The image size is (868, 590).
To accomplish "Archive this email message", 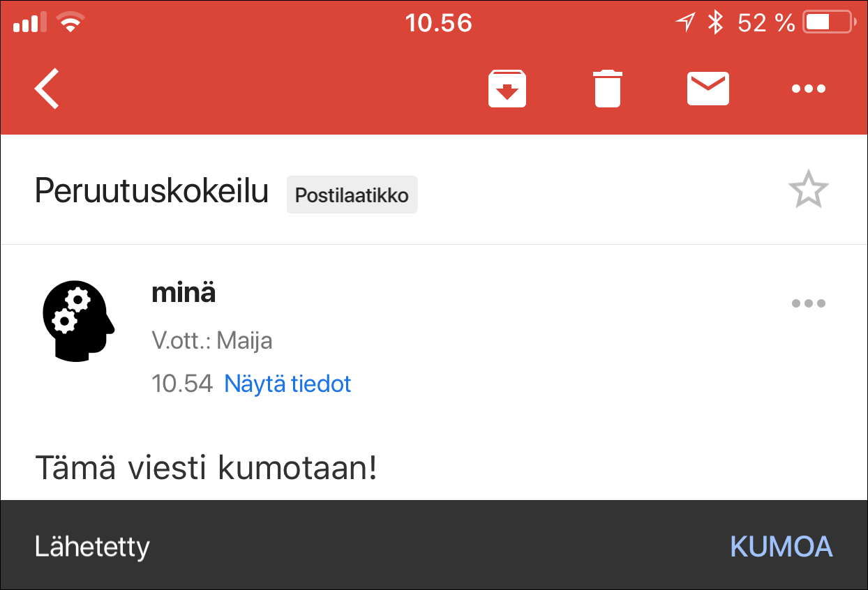I will (x=507, y=88).
